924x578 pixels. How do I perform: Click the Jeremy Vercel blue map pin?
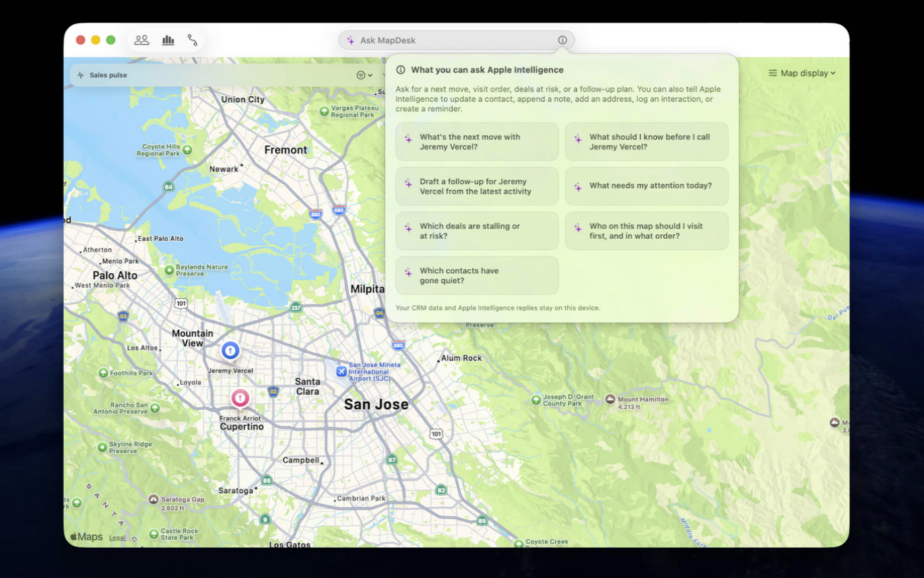pyautogui.click(x=230, y=351)
